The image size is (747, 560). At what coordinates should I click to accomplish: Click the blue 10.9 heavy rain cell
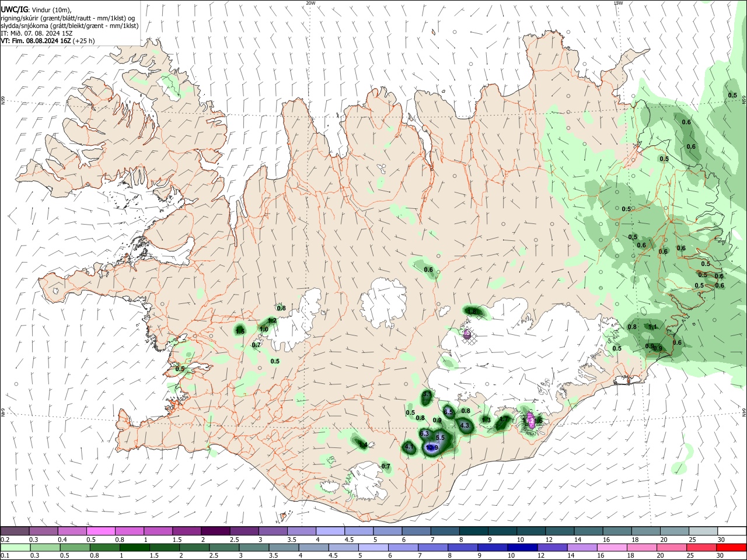click(x=432, y=448)
